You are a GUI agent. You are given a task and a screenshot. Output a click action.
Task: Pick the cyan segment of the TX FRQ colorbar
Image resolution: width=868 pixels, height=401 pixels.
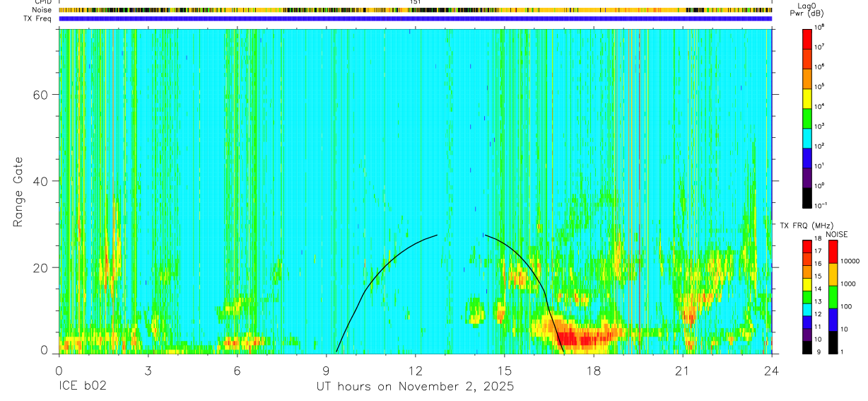pyautogui.click(x=807, y=309)
